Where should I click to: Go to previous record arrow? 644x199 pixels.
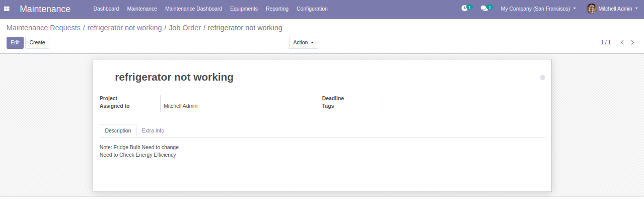click(x=622, y=43)
